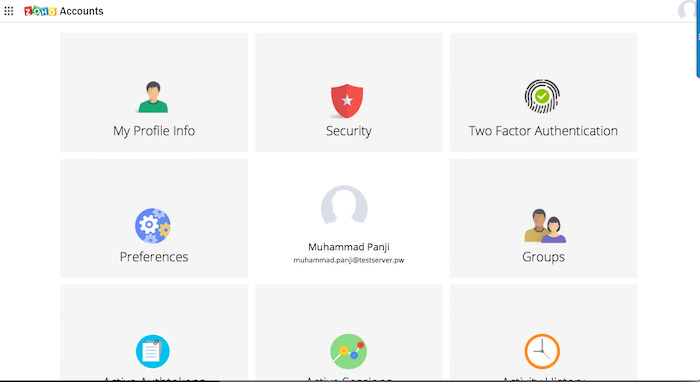This screenshot has width=700, height=382.
Task: Click the My Profile Info label
Action: pyautogui.click(x=154, y=131)
